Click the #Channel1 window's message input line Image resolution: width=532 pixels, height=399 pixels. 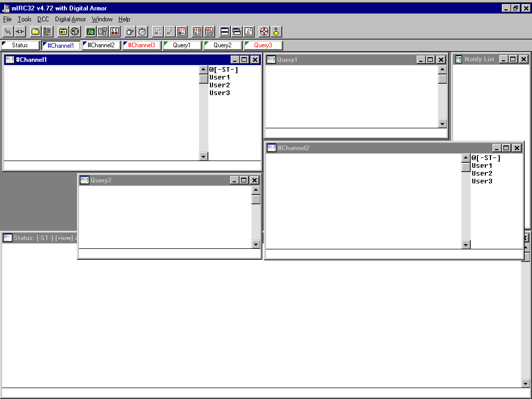click(132, 165)
